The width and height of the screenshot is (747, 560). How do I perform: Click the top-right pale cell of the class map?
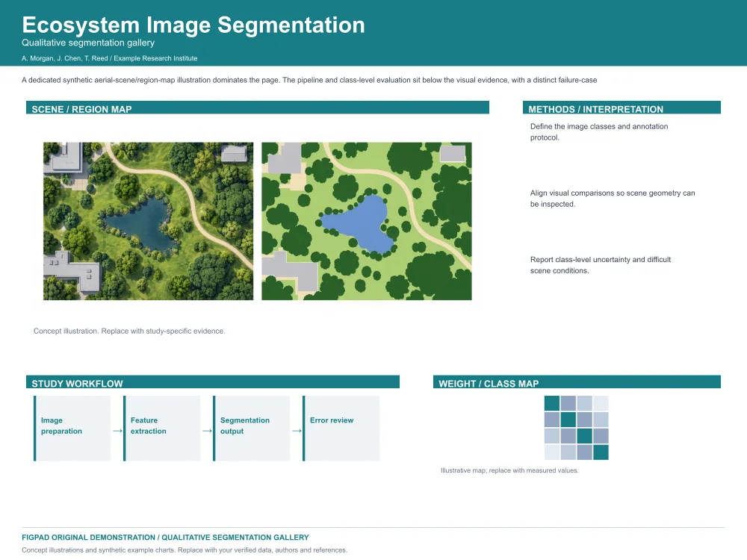click(601, 403)
